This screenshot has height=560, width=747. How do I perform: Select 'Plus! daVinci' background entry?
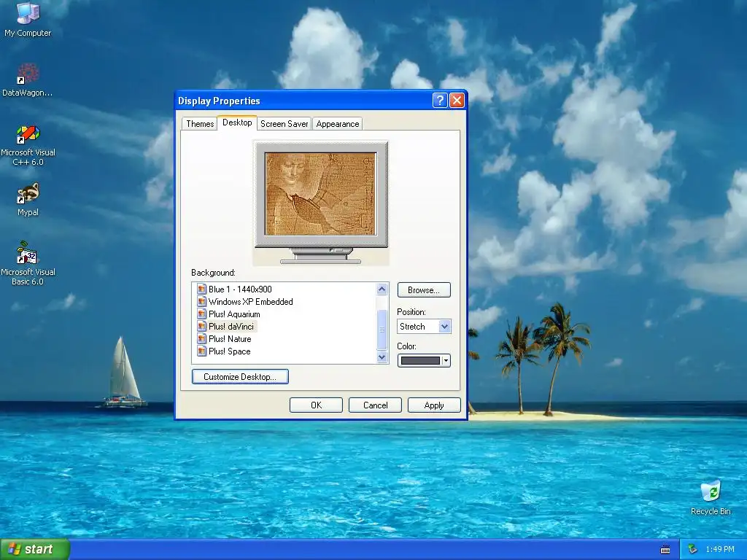pos(231,326)
